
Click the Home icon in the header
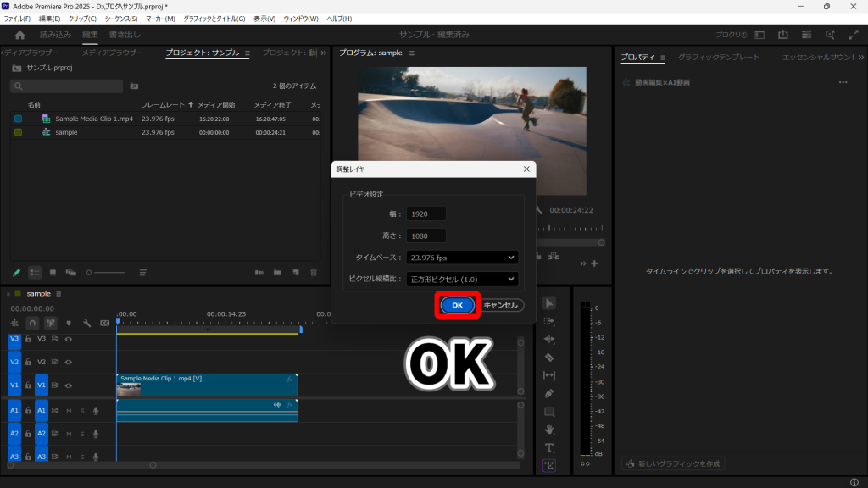20,35
